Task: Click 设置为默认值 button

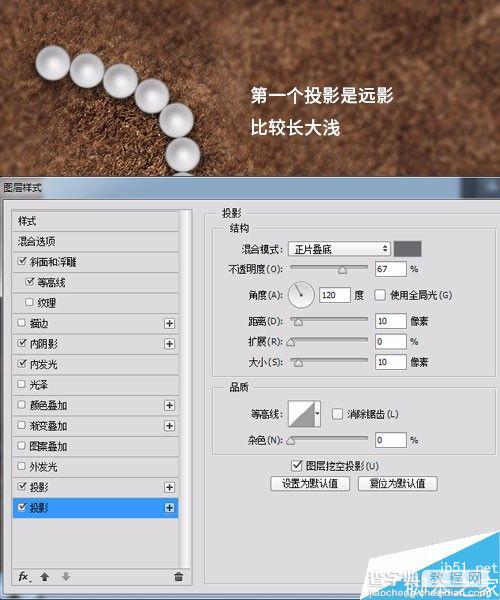Action: [x=310, y=484]
